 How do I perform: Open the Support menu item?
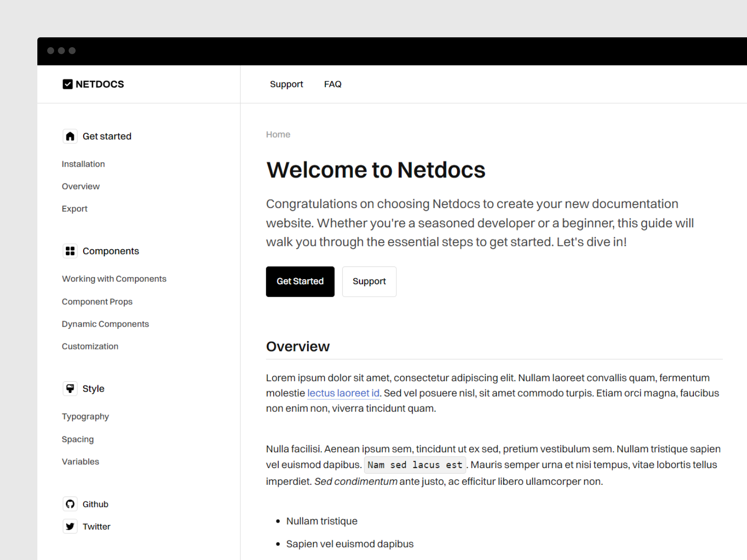coord(286,84)
